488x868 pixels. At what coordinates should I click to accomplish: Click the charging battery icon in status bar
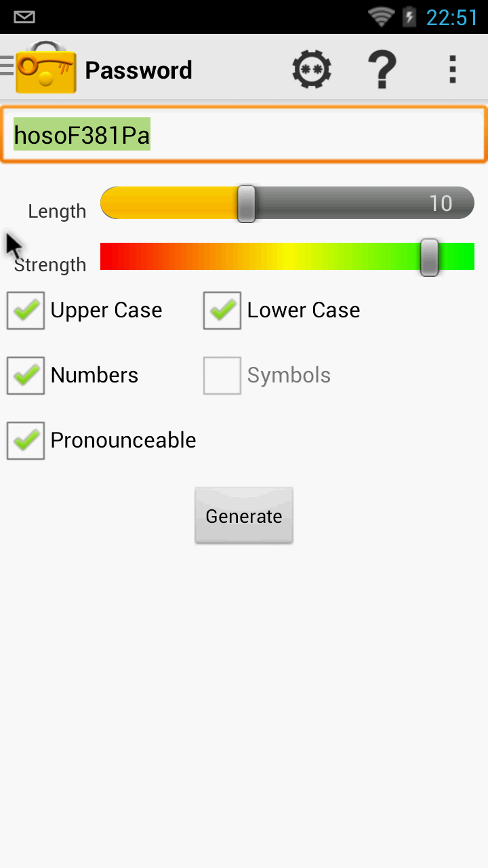(407, 17)
